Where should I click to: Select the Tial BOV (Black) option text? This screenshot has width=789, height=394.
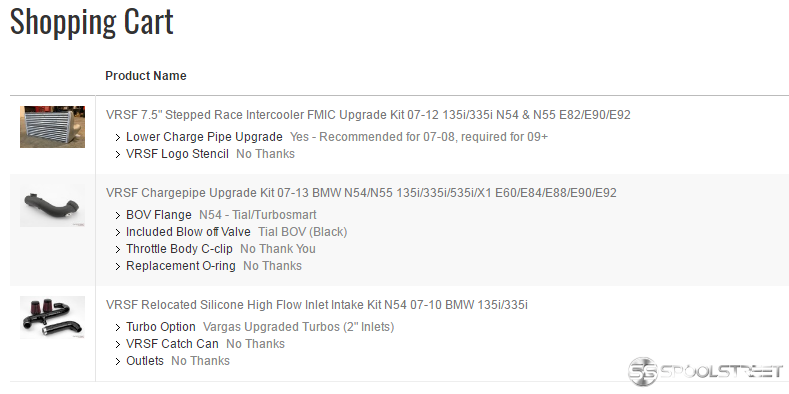click(302, 232)
